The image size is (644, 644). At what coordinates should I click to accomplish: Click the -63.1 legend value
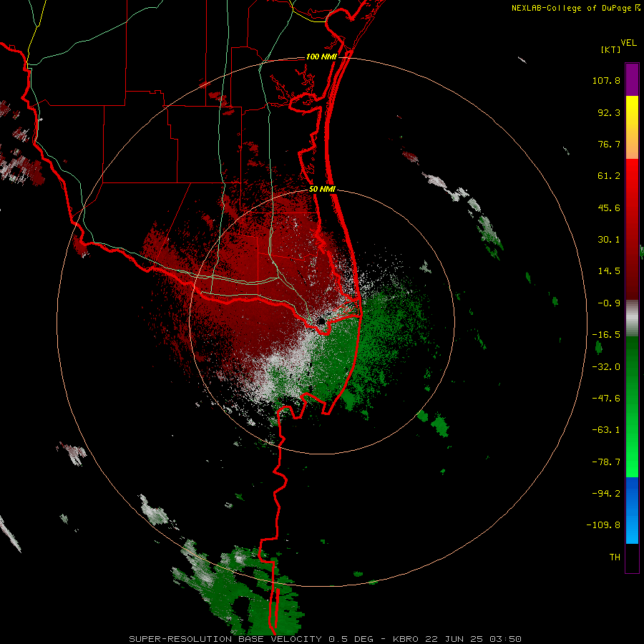coord(606,430)
